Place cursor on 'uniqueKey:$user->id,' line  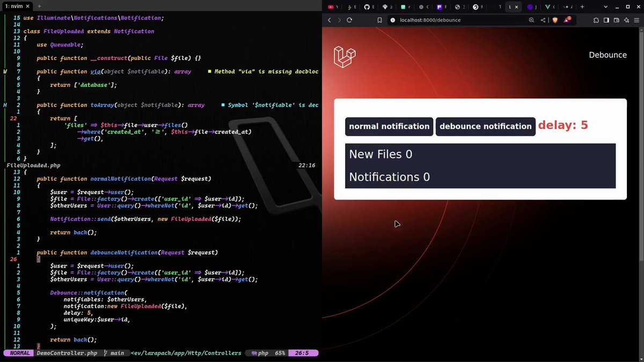97,320
